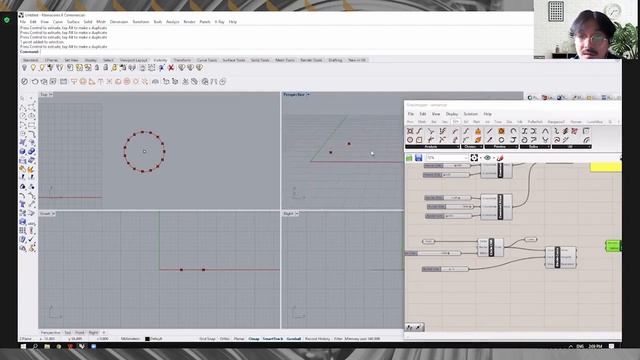Screen dimensions: 640x360
Task: Open the Grasshopper canvas zoom percentage combo box
Action: [447, 158]
